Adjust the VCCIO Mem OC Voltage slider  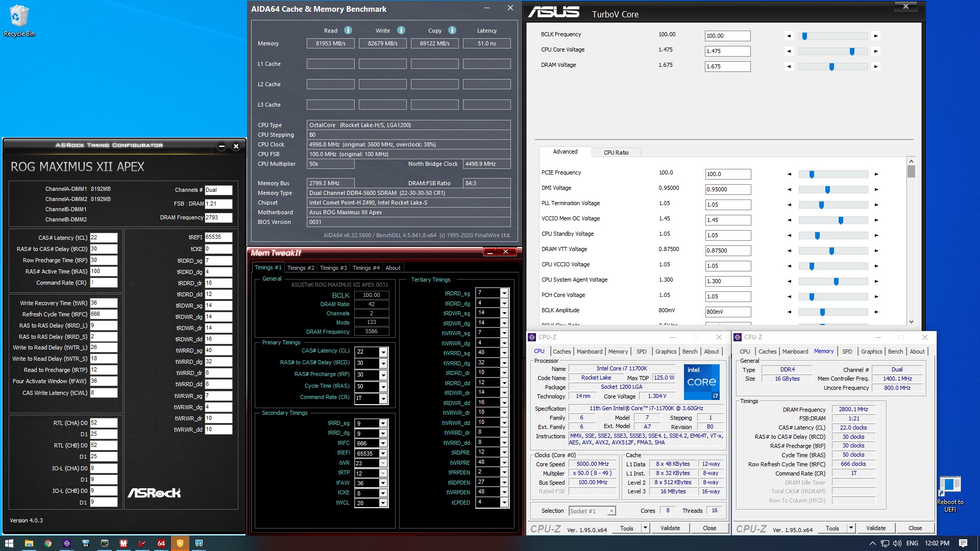841,220
